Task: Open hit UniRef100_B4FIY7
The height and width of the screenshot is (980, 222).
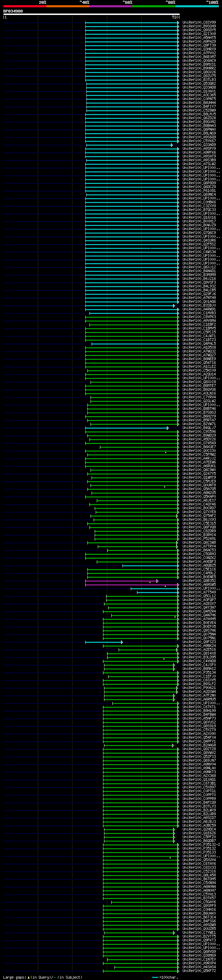Action: point(199,106)
